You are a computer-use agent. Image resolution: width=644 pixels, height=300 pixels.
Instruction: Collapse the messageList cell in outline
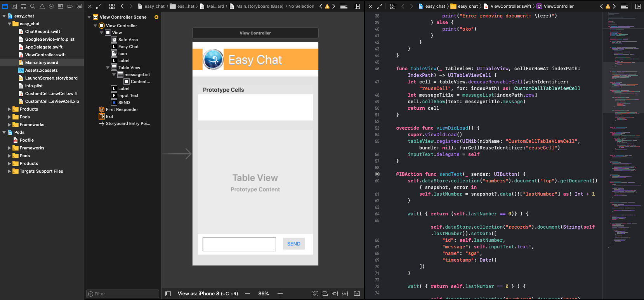tap(114, 75)
